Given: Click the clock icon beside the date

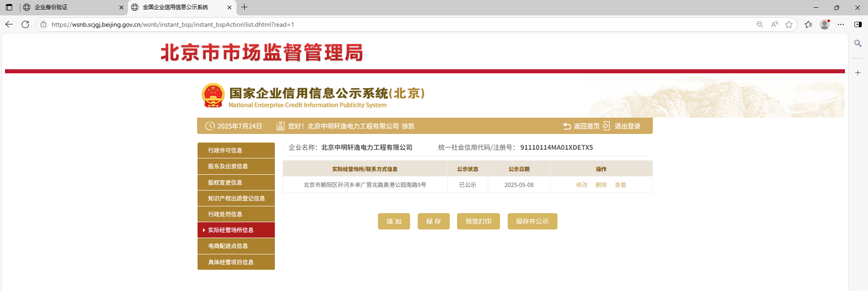Looking at the screenshot, I should pos(210,126).
